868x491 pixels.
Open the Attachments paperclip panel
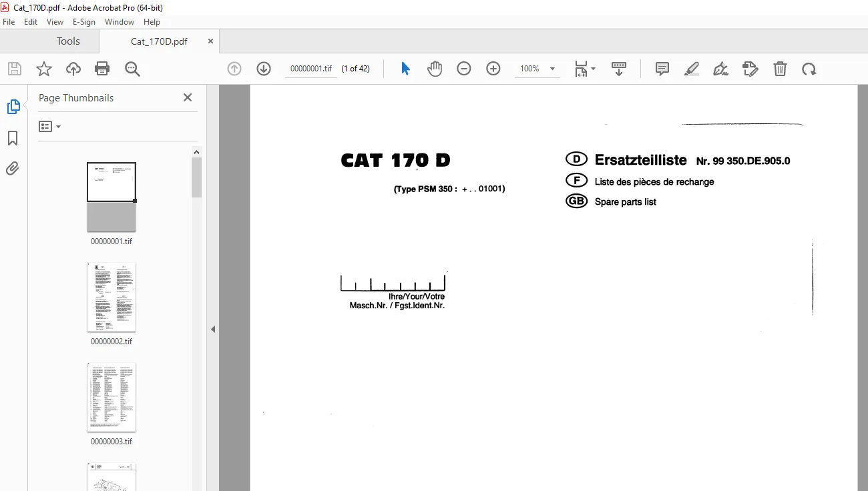(x=13, y=169)
